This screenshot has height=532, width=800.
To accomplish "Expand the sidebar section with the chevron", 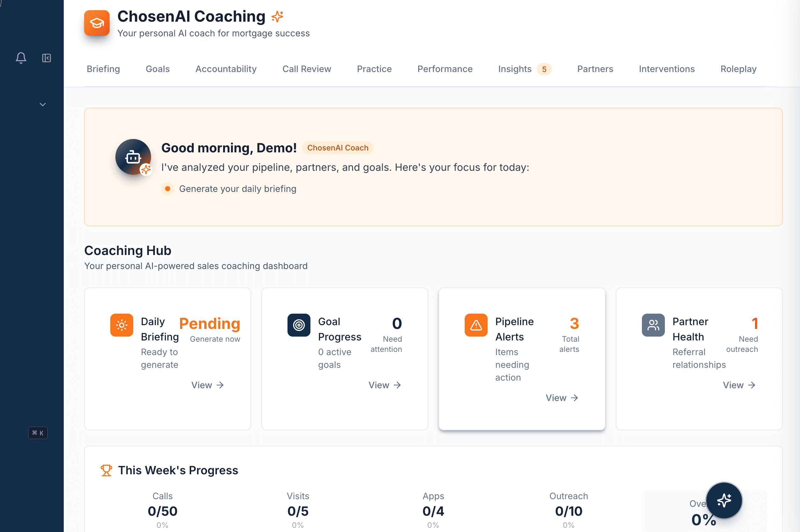I will point(42,104).
